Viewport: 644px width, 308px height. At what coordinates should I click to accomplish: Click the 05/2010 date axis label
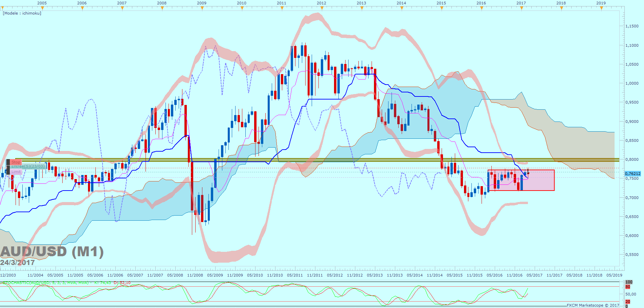[255, 275]
